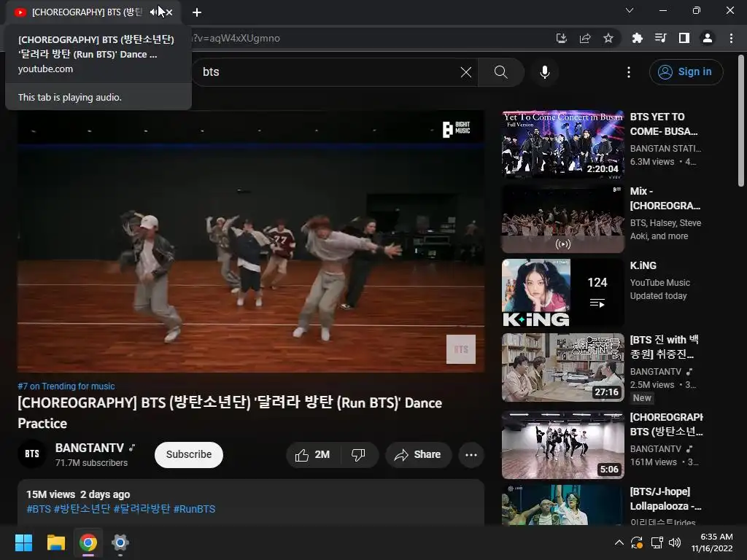The image size is (747, 560).
Task: Click the 15M views 2 days ago text
Action: [x=78, y=495]
